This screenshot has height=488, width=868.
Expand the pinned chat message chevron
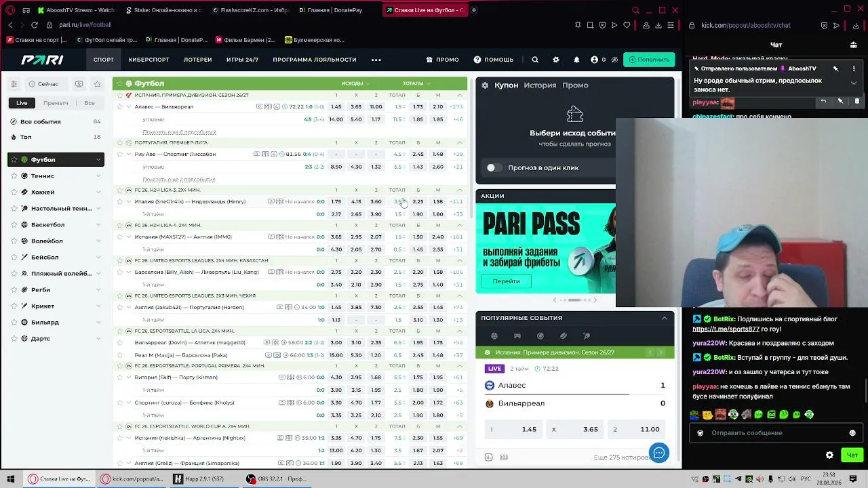click(854, 83)
